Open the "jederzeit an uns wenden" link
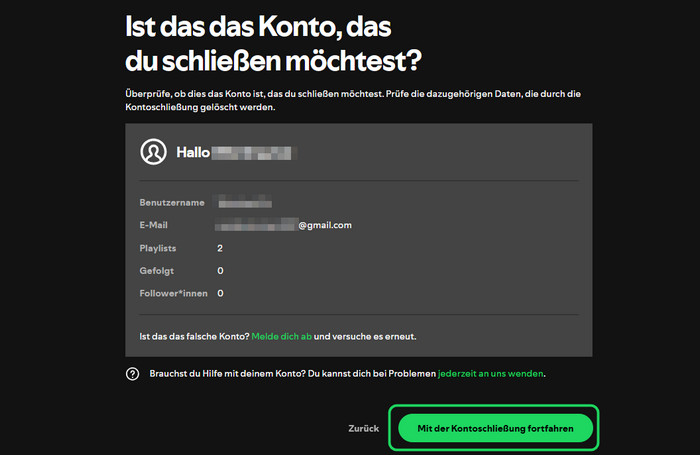The height and width of the screenshot is (455, 700). [x=491, y=373]
